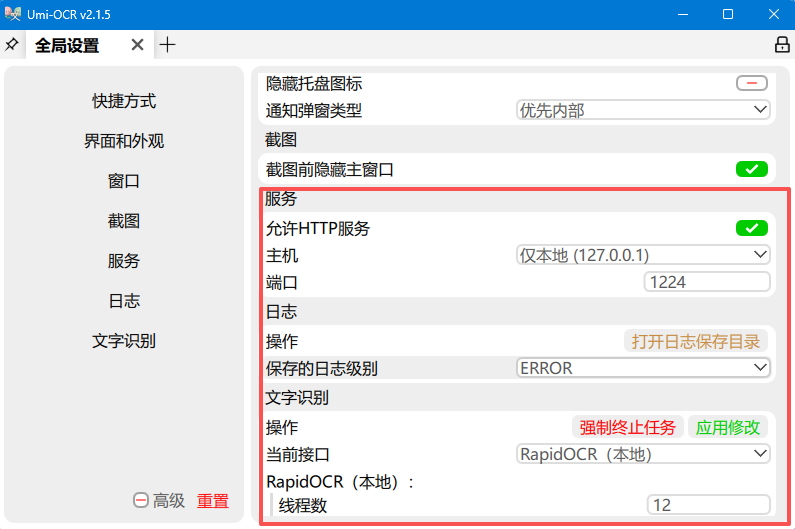The width and height of the screenshot is (795, 529).
Task: Open 通知弹窗类型 dropdown
Action: click(643, 110)
